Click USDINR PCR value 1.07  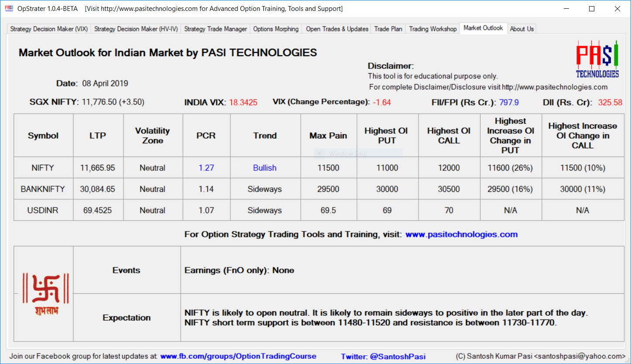[206, 210]
